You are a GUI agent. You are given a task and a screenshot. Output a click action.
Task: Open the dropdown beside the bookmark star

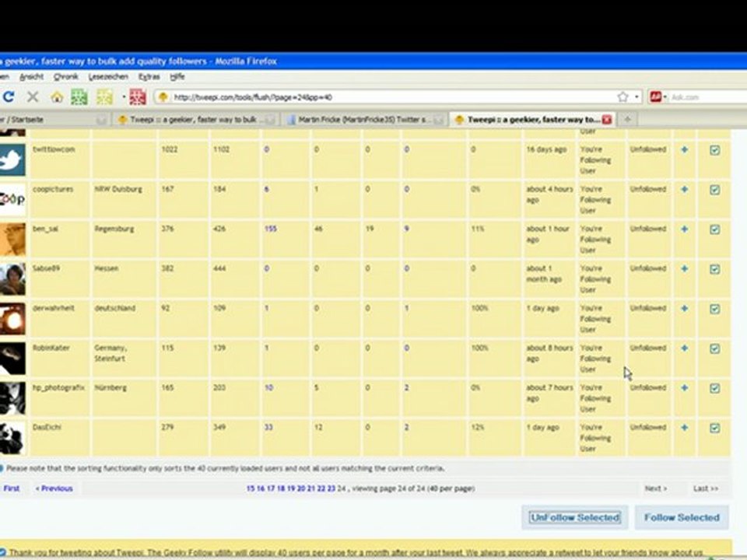point(637,97)
